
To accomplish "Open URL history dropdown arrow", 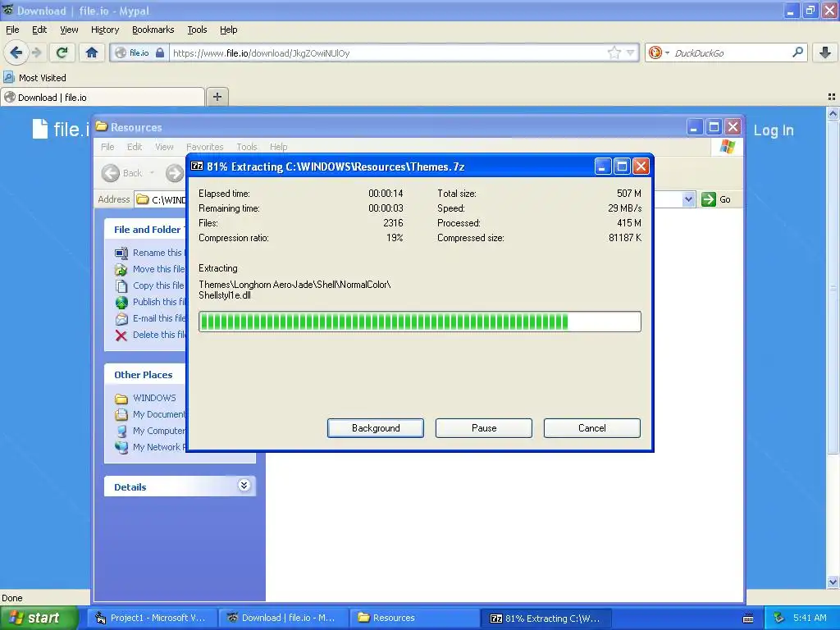I will pos(631,52).
